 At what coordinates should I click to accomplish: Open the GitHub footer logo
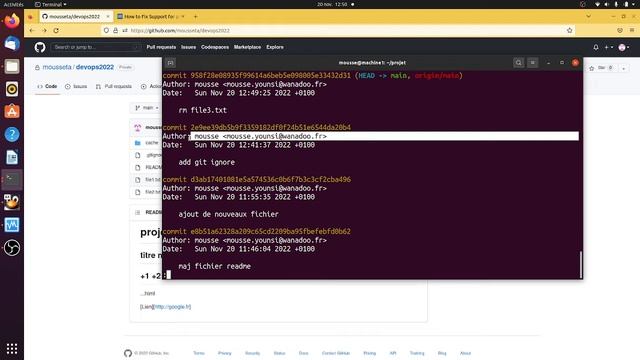(128, 353)
